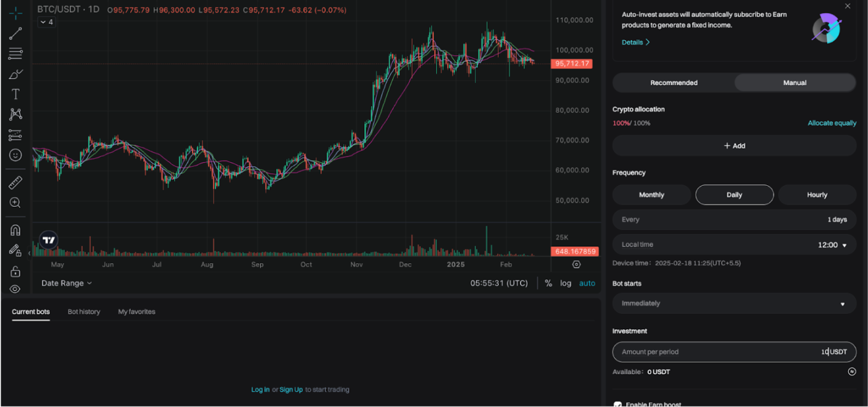Switch to the Recommended tab
Image resolution: width=868 pixels, height=407 pixels.
pos(674,83)
